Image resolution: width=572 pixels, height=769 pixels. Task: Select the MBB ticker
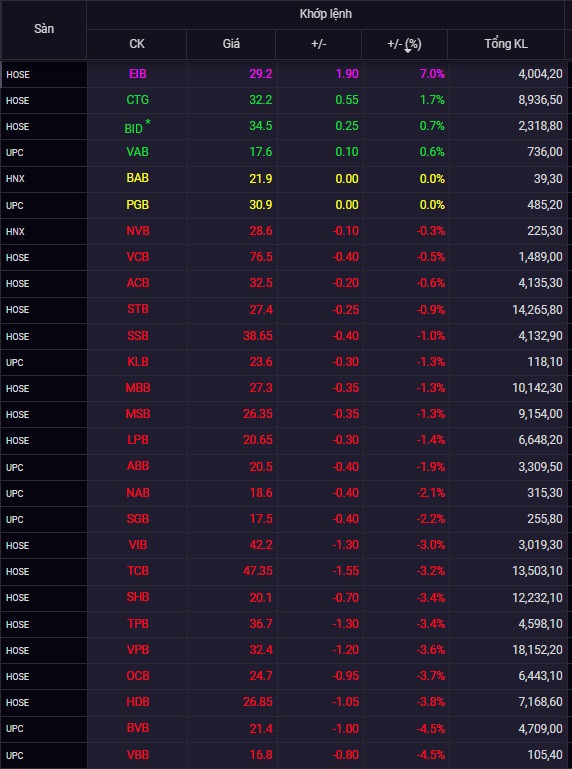pos(138,388)
